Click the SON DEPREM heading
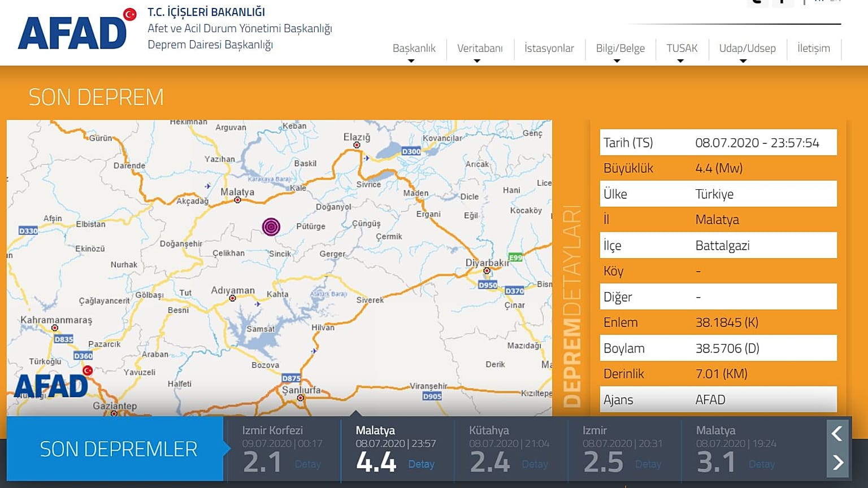 pos(96,97)
